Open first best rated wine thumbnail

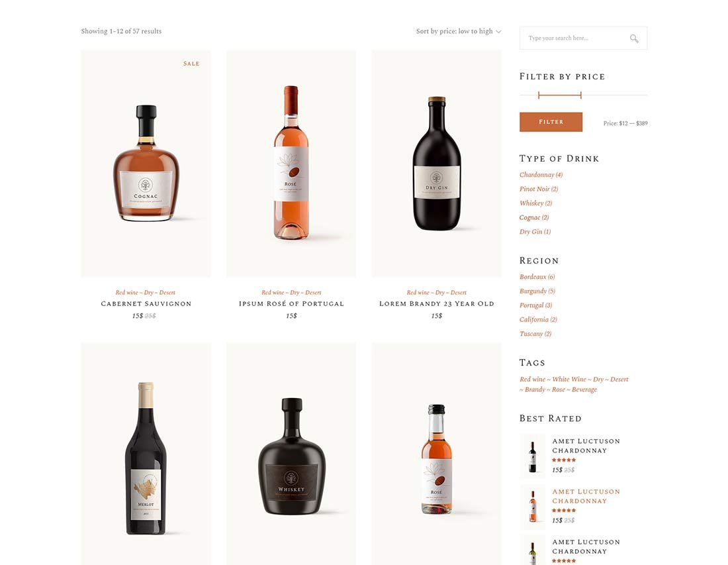(533, 456)
